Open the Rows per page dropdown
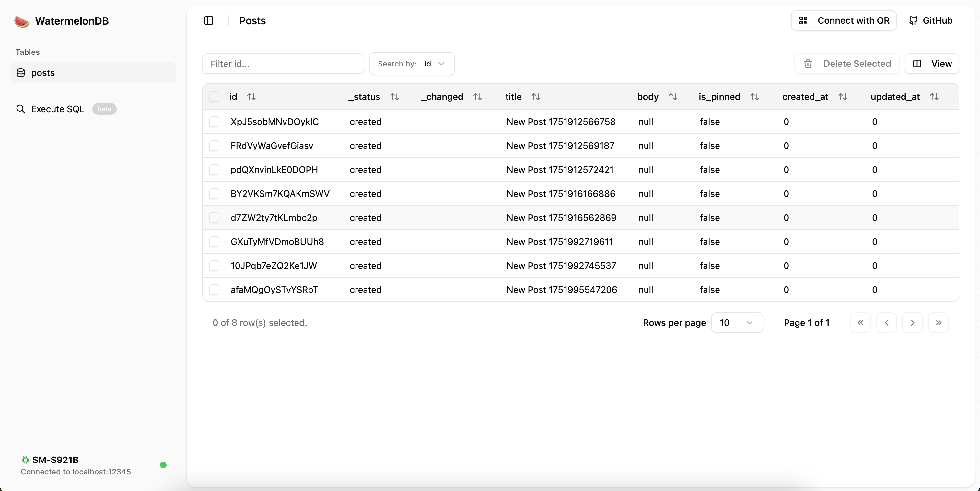 (x=737, y=322)
